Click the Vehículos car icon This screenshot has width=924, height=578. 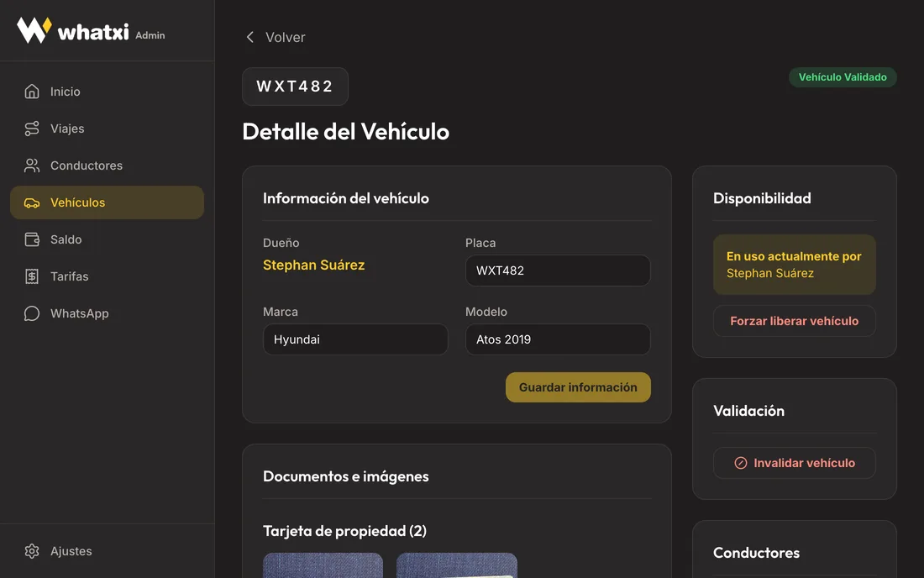click(32, 202)
